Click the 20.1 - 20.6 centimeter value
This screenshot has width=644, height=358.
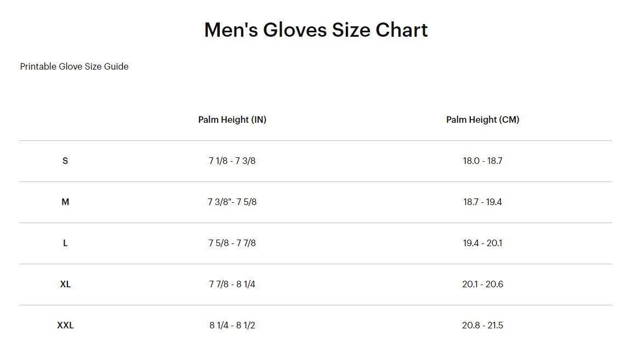click(482, 285)
